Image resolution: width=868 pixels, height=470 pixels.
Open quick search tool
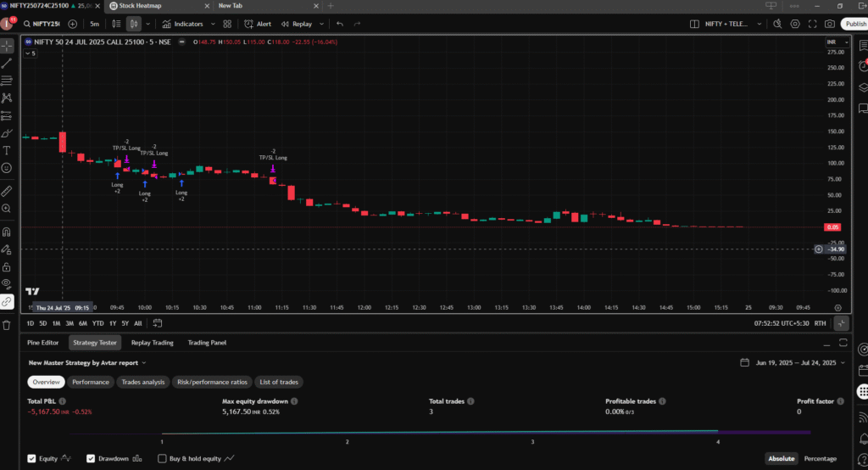[778, 24]
